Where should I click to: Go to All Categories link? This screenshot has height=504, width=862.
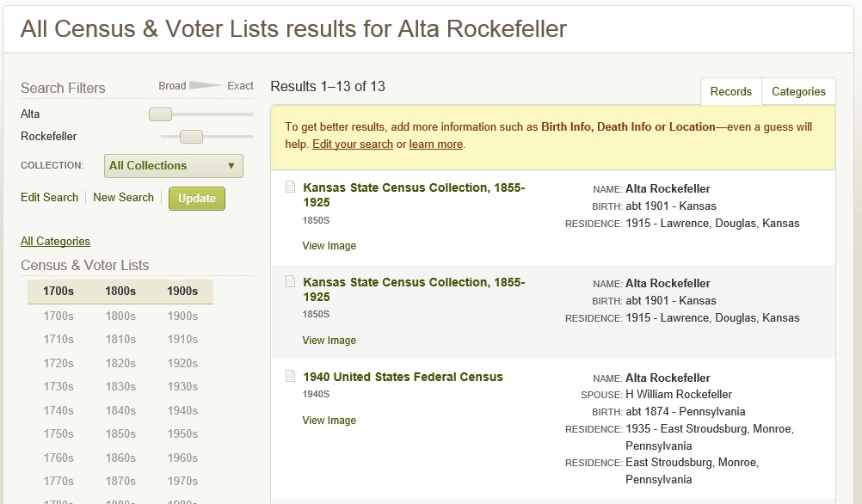click(x=55, y=242)
